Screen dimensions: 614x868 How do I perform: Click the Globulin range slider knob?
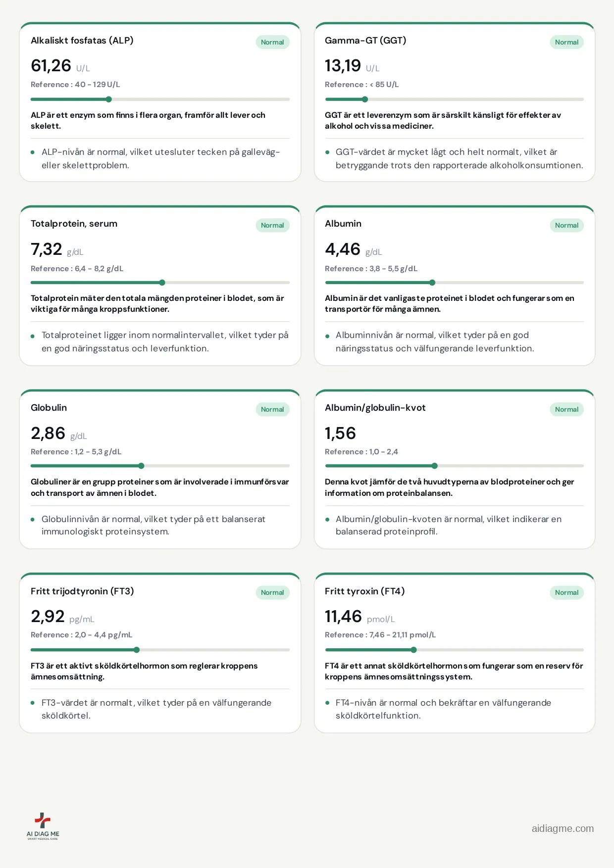pos(141,466)
